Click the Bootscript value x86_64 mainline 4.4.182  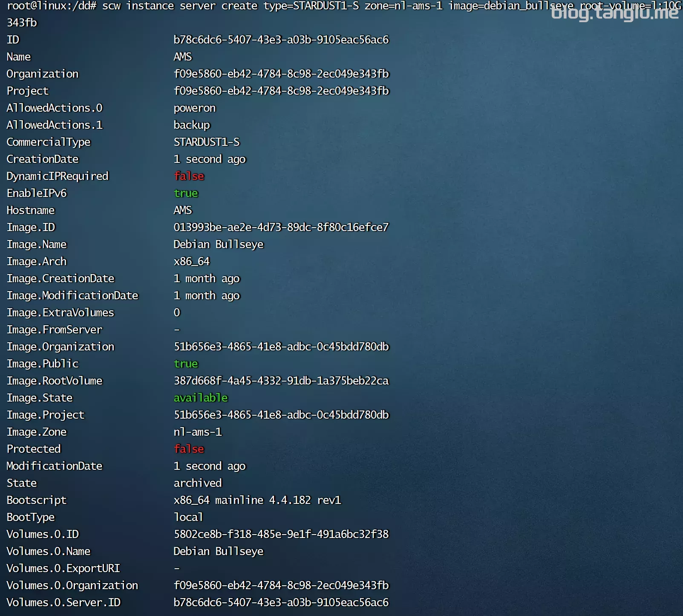point(257,500)
